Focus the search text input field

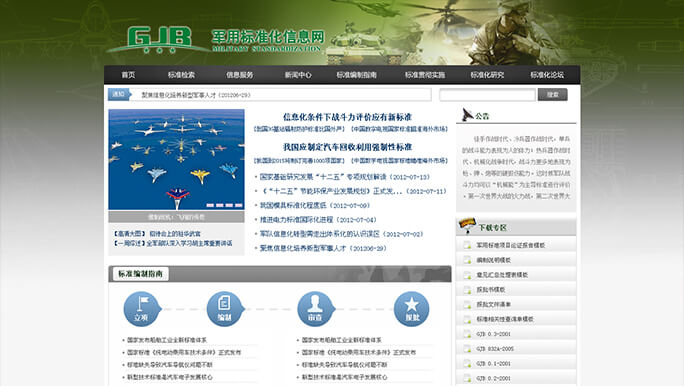[x=487, y=95]
